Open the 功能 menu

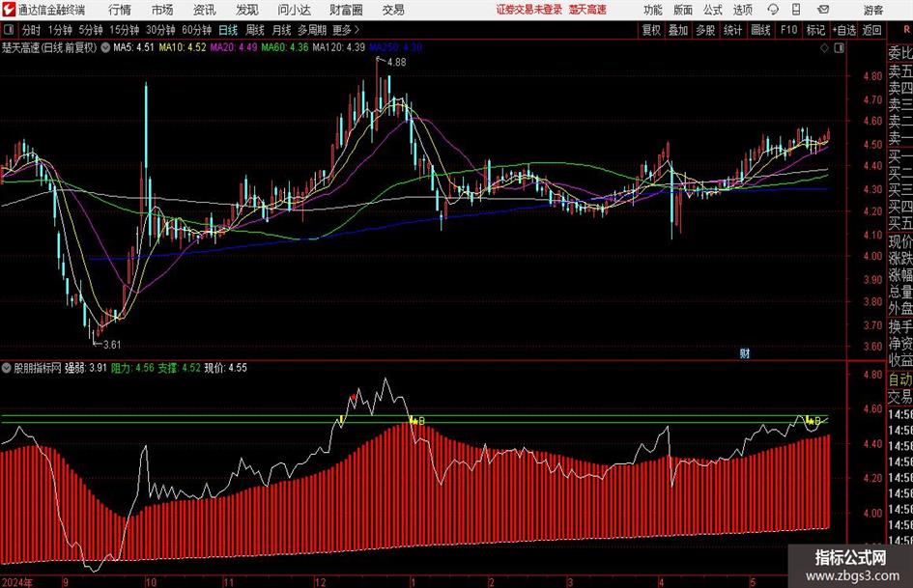coord(653,10)
